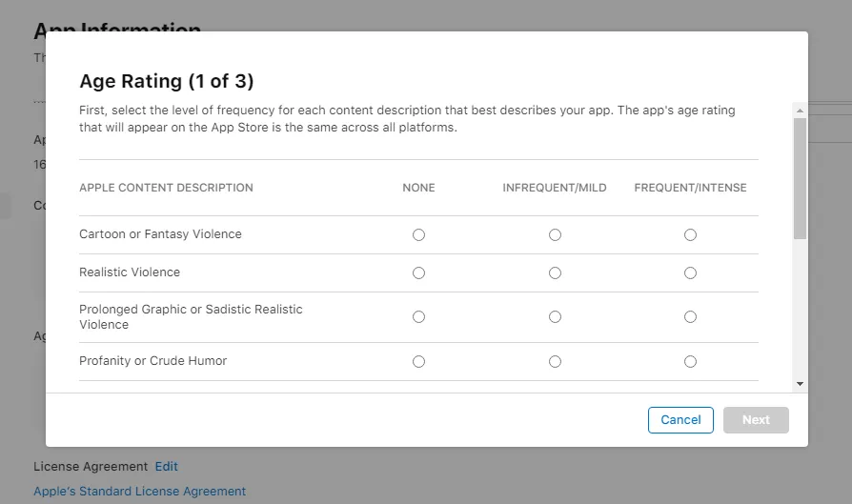
Task: Click the Next button
Action: 756,420
